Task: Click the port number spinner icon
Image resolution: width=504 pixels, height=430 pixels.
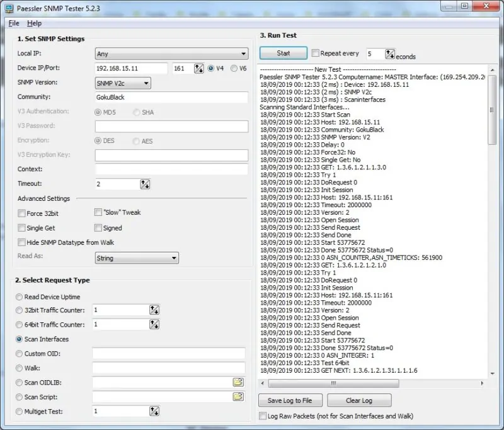Action: click(x=198, y=69)
